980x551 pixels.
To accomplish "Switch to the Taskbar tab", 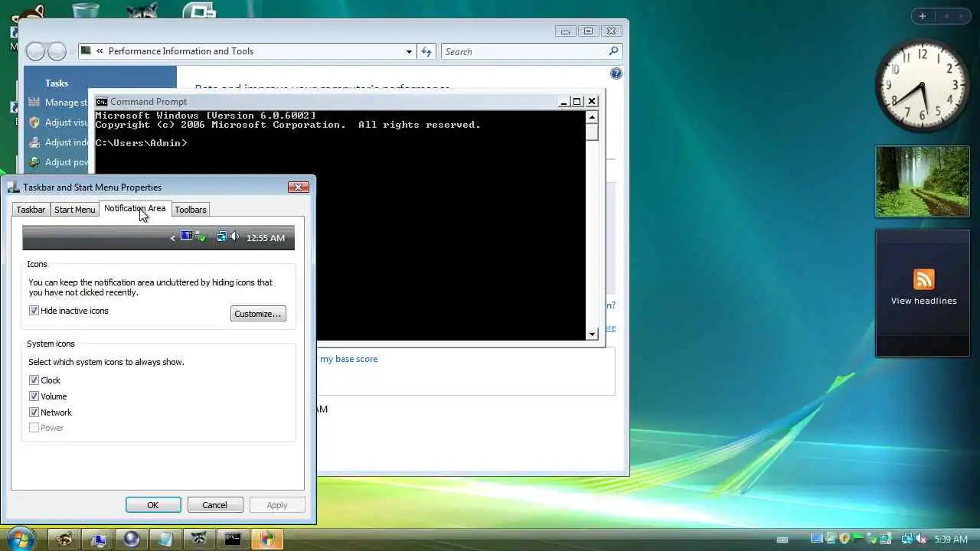I will pyautogui.click(x=31, y=210).
